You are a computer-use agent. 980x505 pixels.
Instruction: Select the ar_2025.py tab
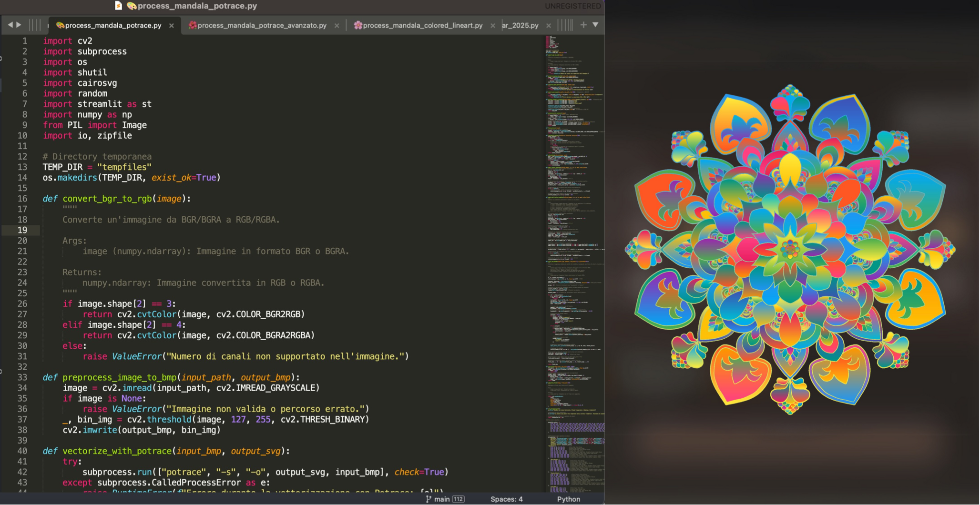pyautogui.click(x=520, y=25)
